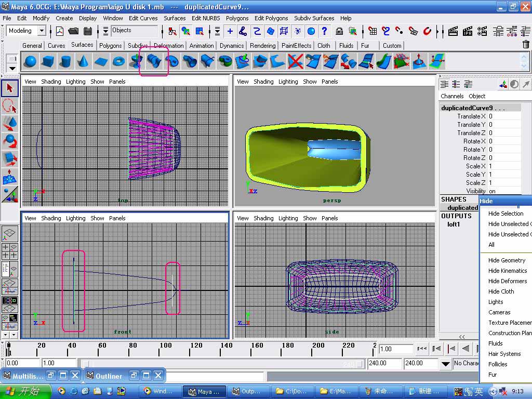The width and height of the screenshot is (532, 399).
Task: Open the Subdiv Surfaces menu
Action: click(x=314, y=18)
